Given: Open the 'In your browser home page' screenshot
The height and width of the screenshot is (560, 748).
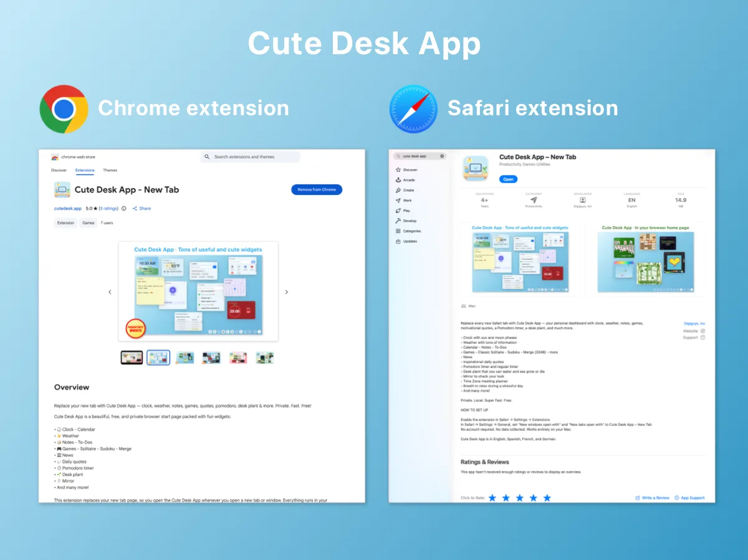Looking at the screenshot, I should pos(645,259).
